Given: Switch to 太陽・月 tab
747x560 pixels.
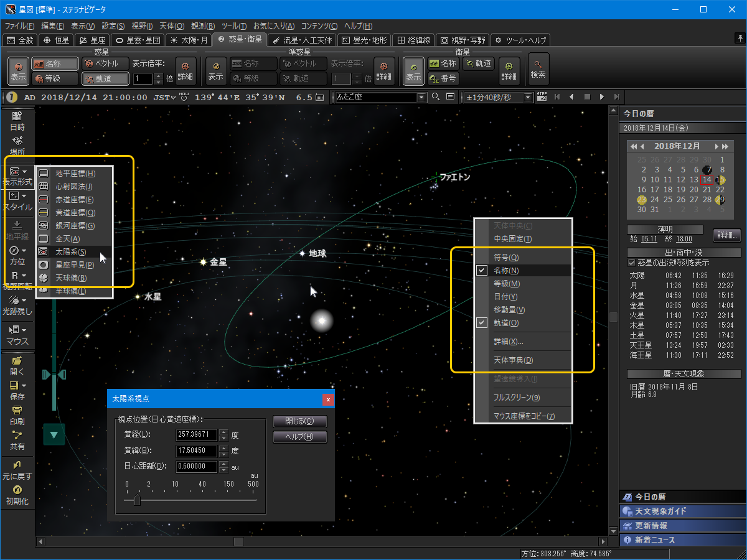Looking at the screenshot, I should point(189,40).
